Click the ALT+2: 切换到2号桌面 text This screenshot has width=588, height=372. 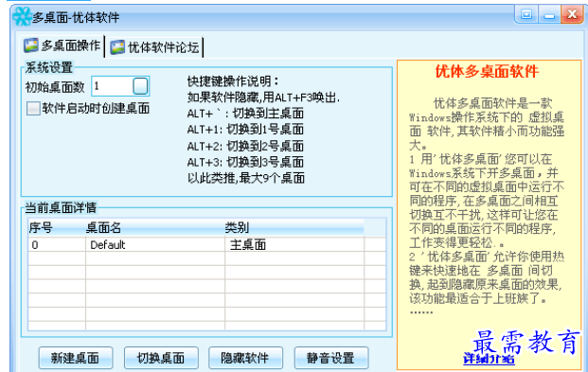(245, 146)
